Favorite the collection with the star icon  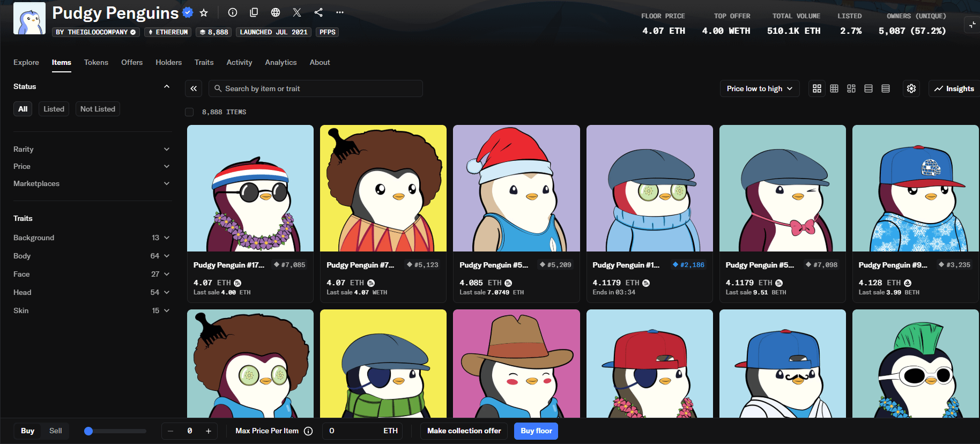[x=204, y=12]
